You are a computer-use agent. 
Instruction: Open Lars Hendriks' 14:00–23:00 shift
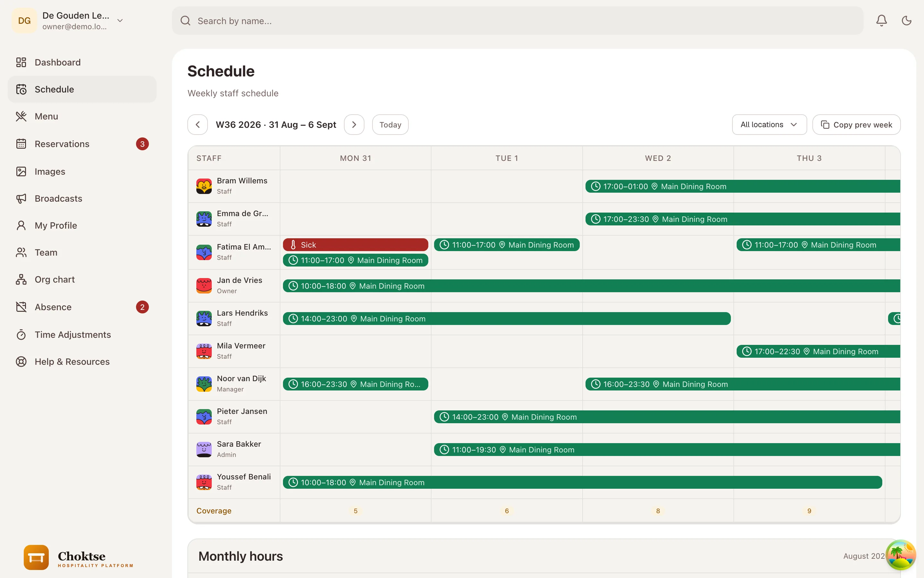[507, 319]
